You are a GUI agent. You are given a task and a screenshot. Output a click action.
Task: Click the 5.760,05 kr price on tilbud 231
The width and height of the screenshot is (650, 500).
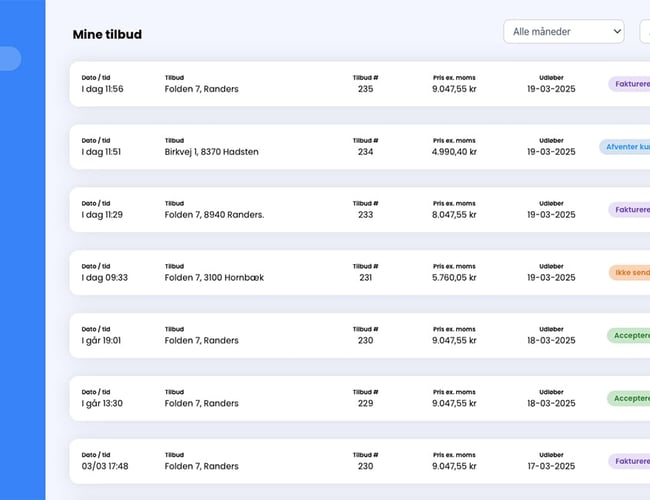tap(454, 277)
